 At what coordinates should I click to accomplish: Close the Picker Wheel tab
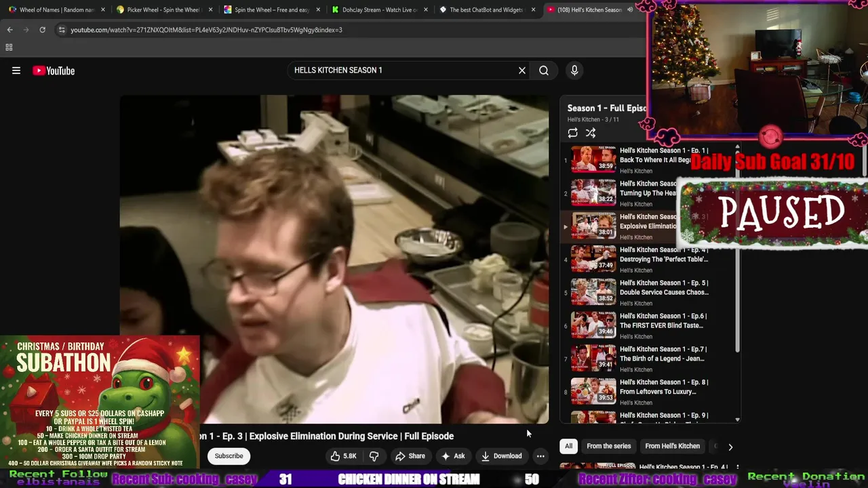[211, 10]
